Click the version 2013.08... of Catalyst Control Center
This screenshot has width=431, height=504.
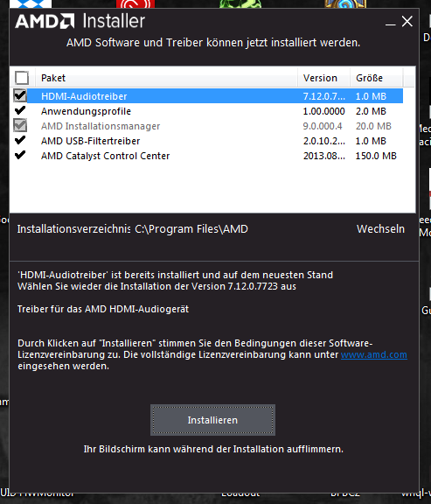click(324, 156)
